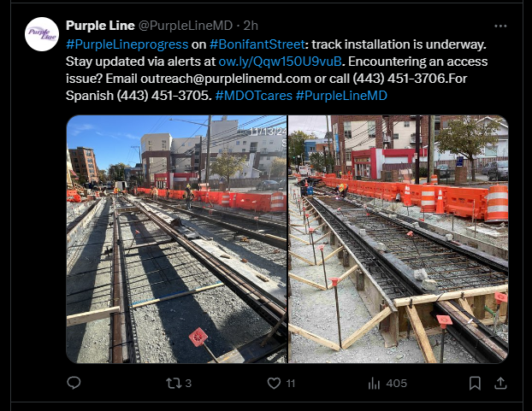The image size is (532, 411).
Task: Click the repost count 3
Action: click(x=188, y=383)
